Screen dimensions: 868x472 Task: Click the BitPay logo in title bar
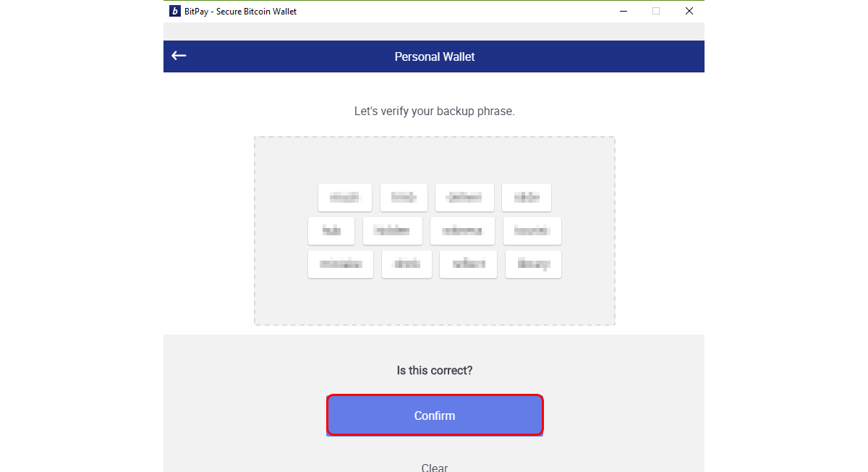click(174, 11)
